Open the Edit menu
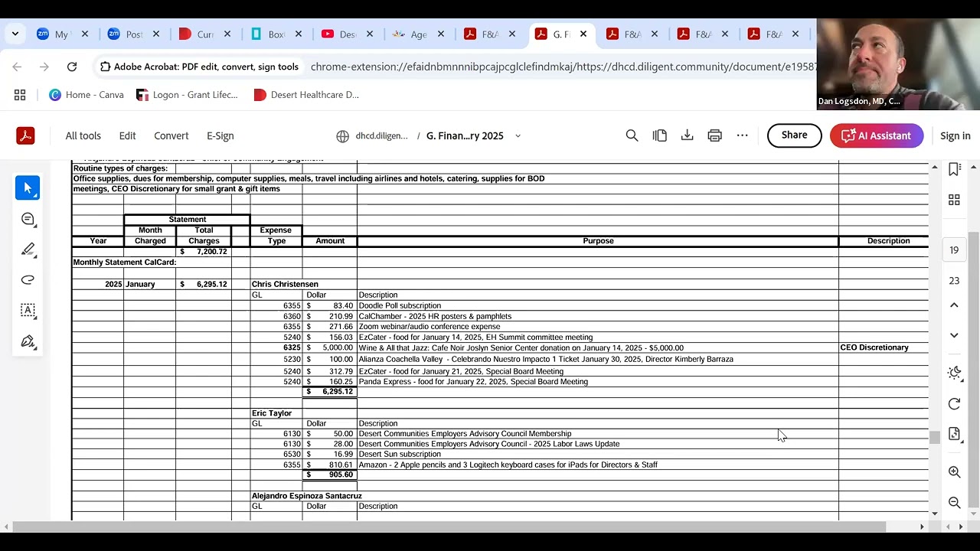 point(127,135)
